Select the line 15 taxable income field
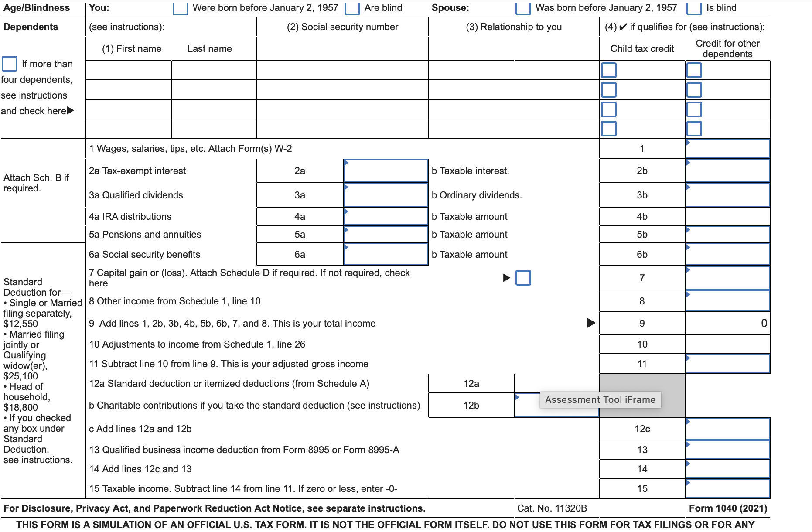The width and height of the screenshot is (812, 532). (x=728, y=488)
